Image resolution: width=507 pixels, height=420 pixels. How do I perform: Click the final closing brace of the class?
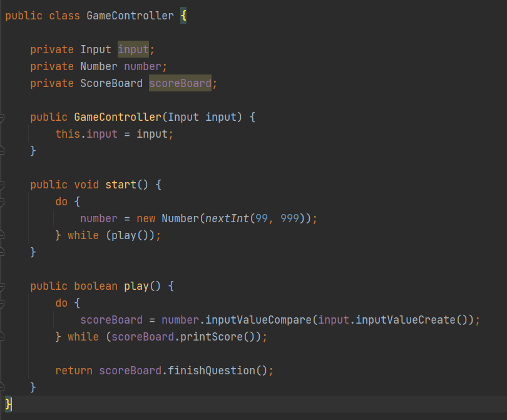coord(8,404)
